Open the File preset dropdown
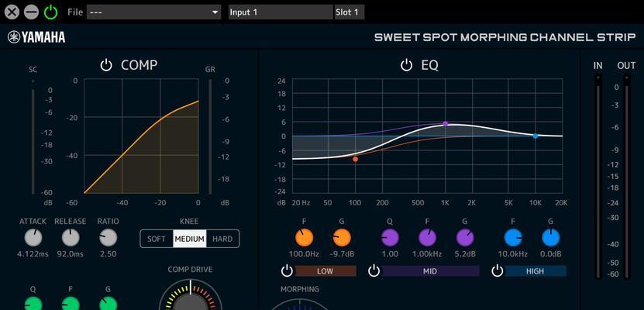The height and width of the screenshot is (310, 644). point(154,12)
